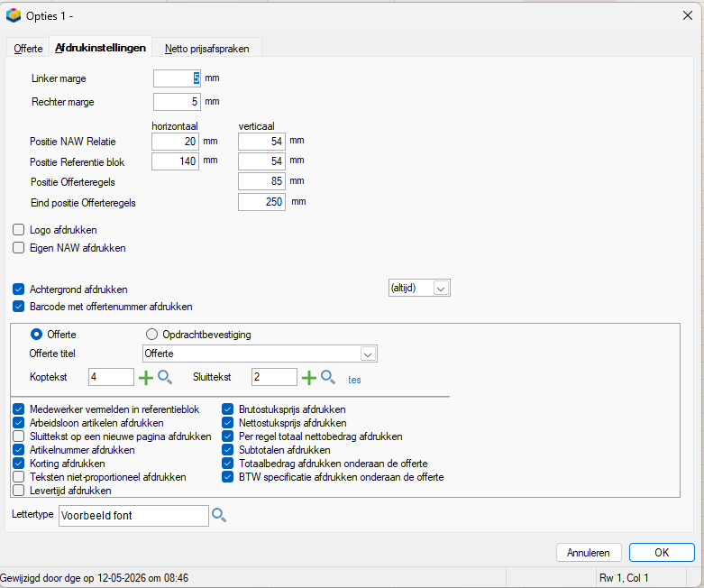Enable Levertijd afdrukken checkbox
The width and height of the screenshot is (704, 588).
pos(18,490)
